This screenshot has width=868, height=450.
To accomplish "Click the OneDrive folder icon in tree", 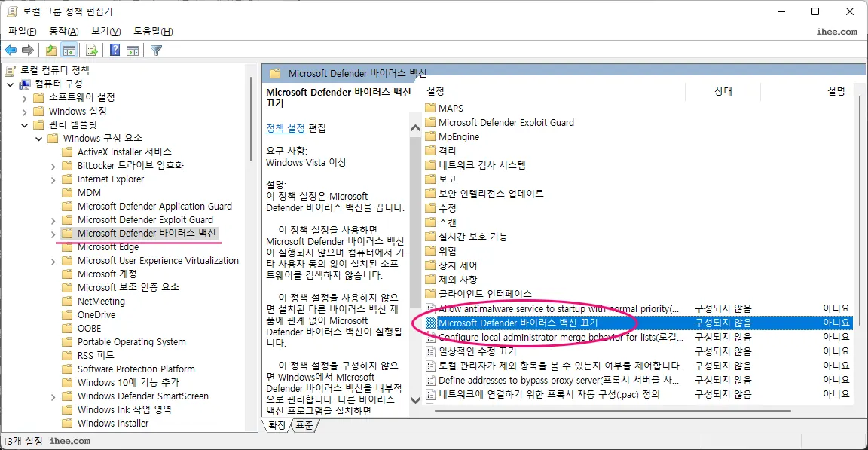I will pyautogui.click(x=68, y=315).
